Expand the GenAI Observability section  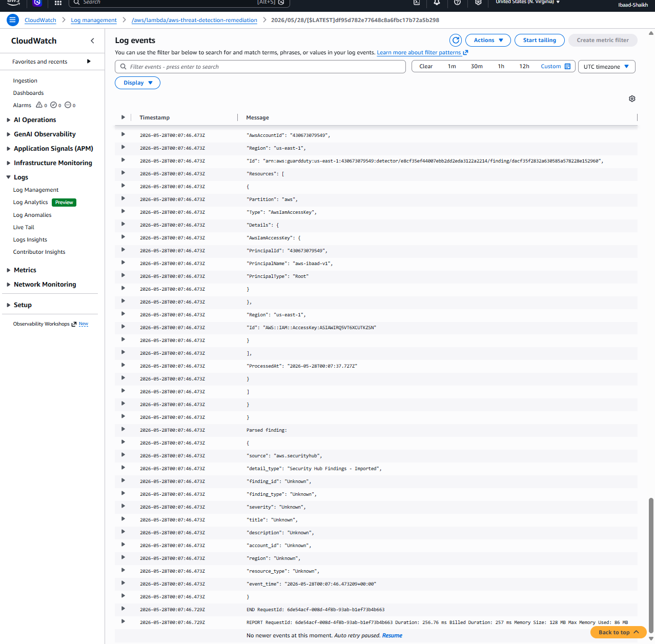point(8,134)
